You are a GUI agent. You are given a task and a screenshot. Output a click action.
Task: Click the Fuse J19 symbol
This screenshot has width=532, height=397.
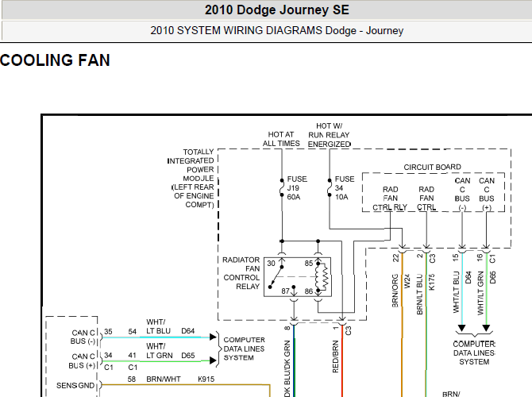282,187
